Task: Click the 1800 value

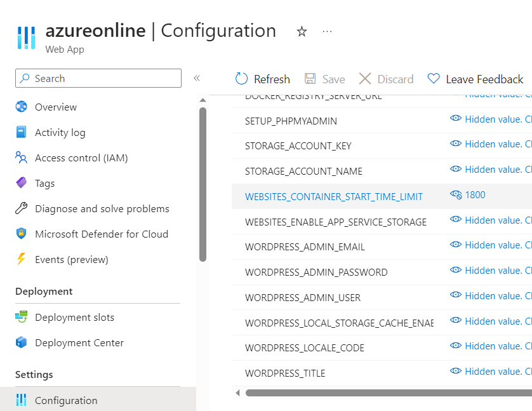Action: [x=475, y=195]
